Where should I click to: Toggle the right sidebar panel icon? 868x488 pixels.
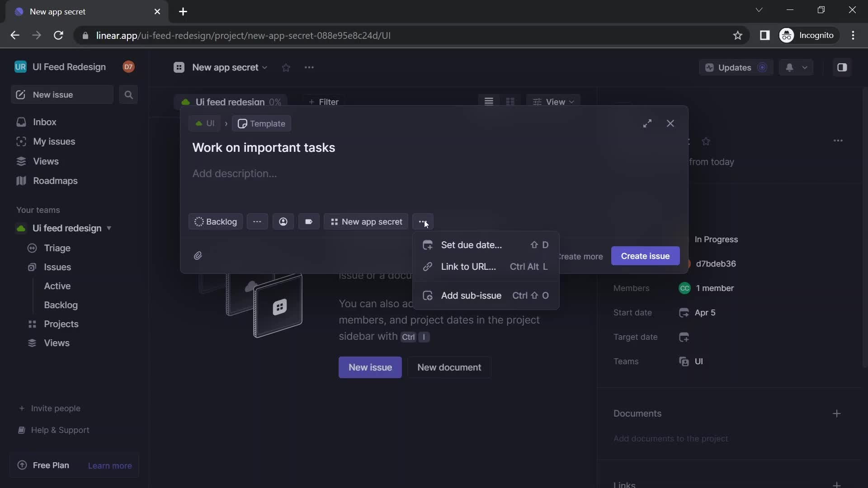pos(842,67)
